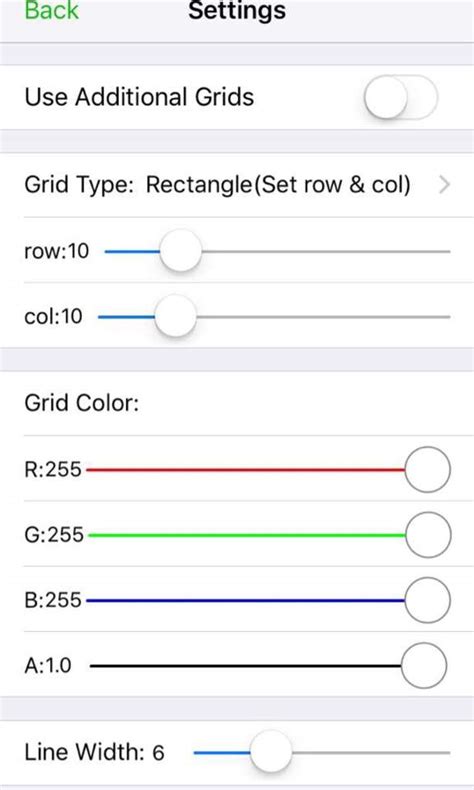474x790 pixels.
Task: Click the green G track line
Action: (x=247, y=535)
